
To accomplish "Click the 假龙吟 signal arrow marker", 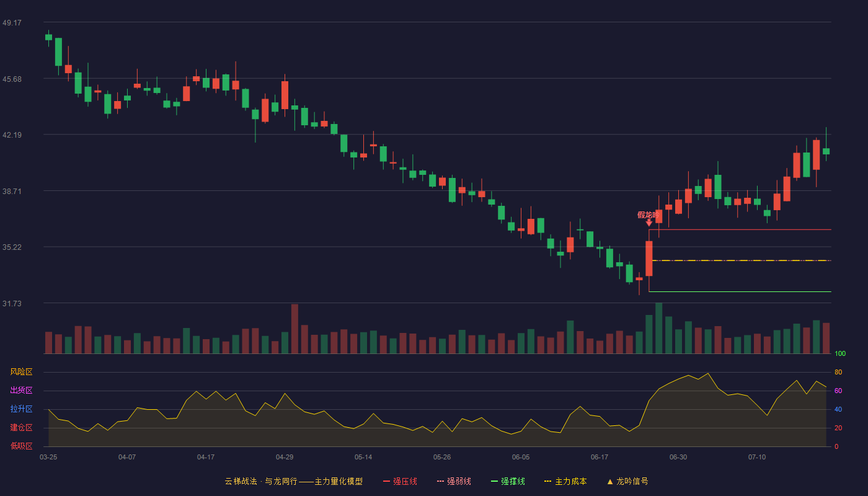I will click(x=649, y=223).
